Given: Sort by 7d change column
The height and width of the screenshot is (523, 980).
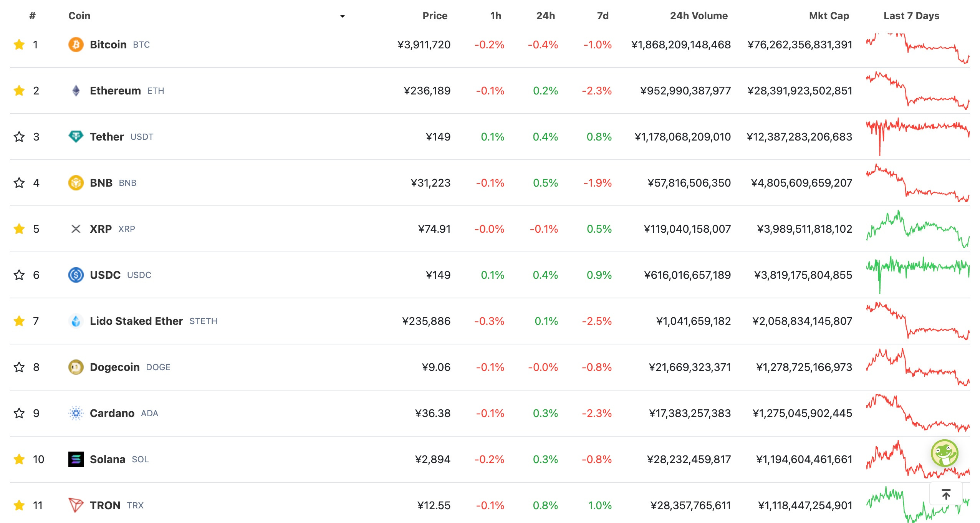Looking at the screenshot, I should click(x=603, y=16).
